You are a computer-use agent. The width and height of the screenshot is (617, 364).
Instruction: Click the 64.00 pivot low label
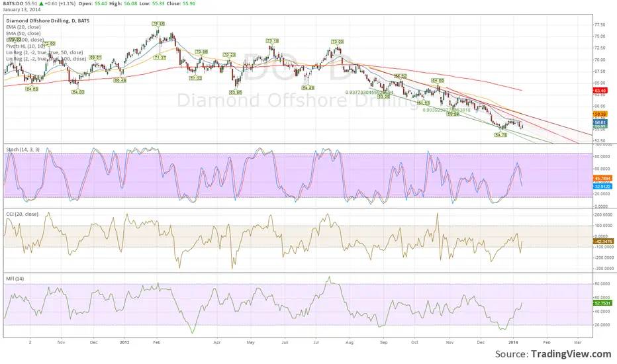pos(78,92)
